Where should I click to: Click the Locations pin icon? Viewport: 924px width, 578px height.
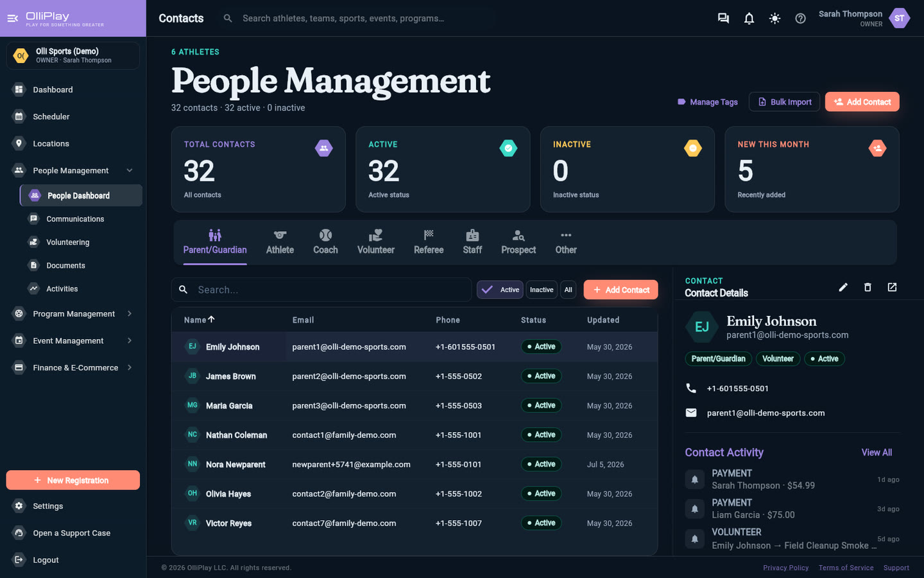[x=19, y=143]
